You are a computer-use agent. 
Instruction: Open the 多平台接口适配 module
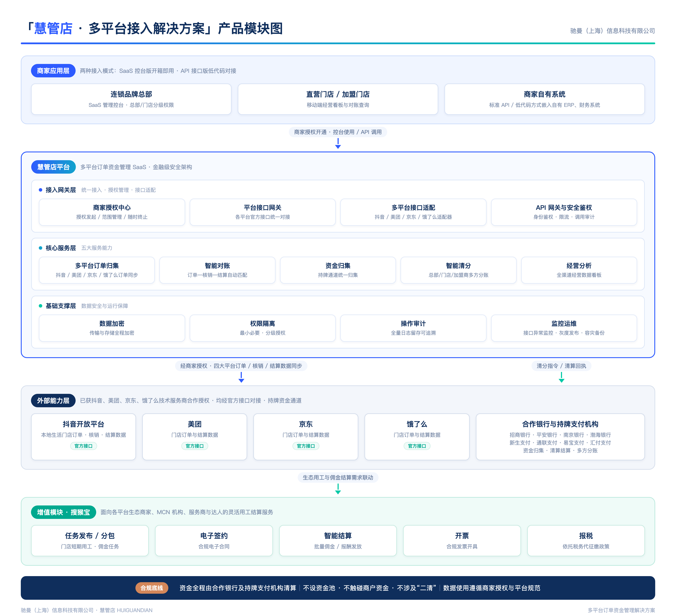(x=413, y=212)
